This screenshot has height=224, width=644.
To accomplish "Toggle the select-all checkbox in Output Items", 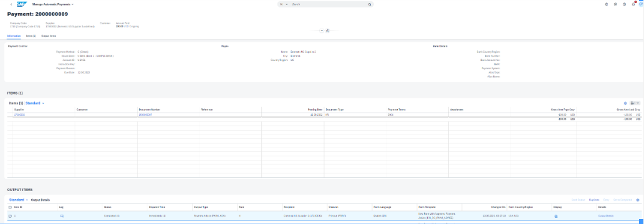I will (x=10, y=208).
